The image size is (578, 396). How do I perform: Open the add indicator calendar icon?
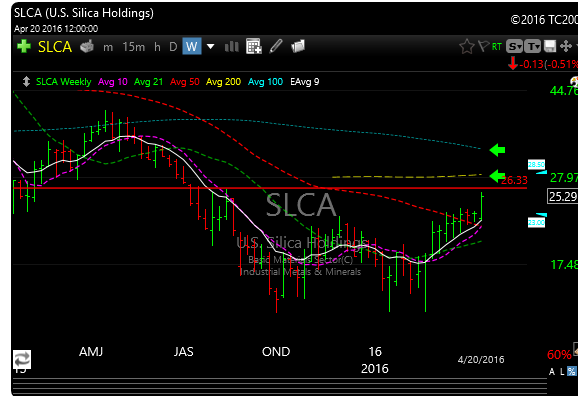click(254, 46)
